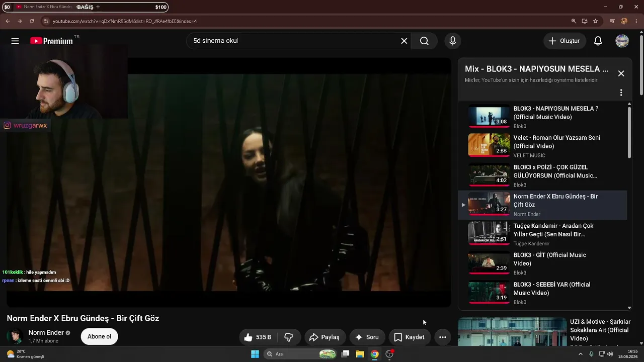The width and height of the screenshot is (644, 362).
Task: Play BLOK3 - GİT thumbnail
Action: click(489, 263)
